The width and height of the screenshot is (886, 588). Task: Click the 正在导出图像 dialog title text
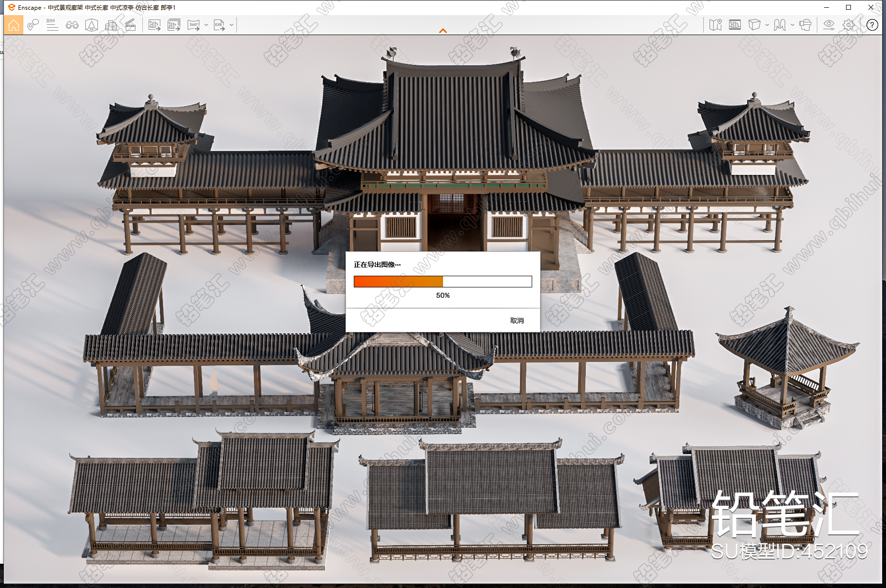point(377,265)
